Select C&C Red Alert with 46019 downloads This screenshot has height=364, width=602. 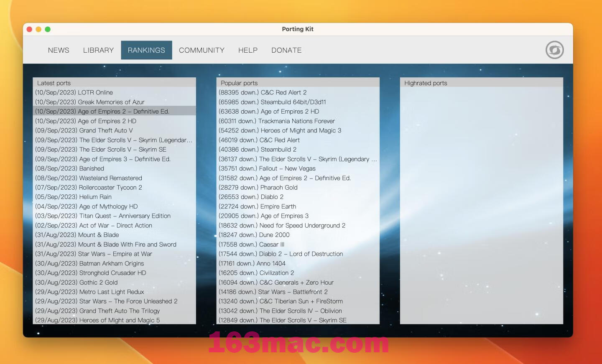(298, 140)
